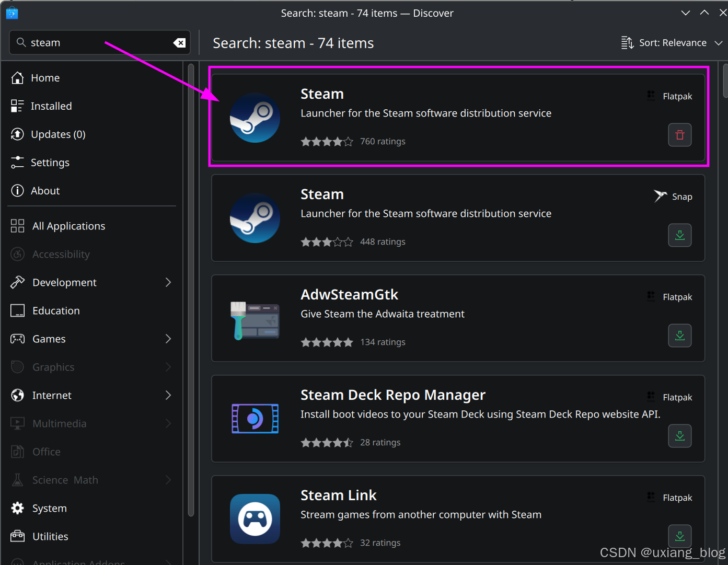
Task: Click the Steam Link title
Action: pyautogui.click(x=339, y=495)
